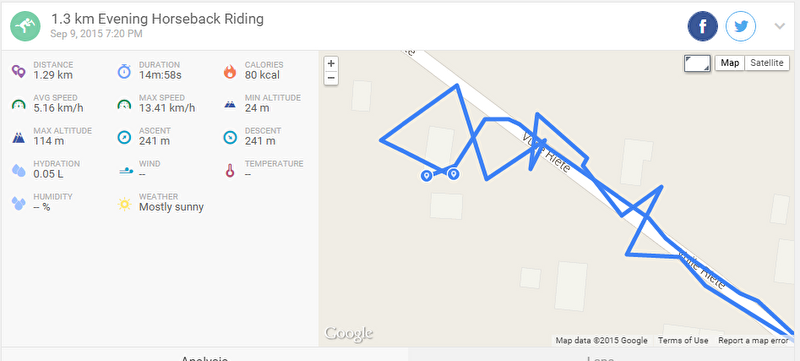Viewport: 800px width, 361px height.
Task: Click the max altitude mountain icon
Action: click(19, 138)
